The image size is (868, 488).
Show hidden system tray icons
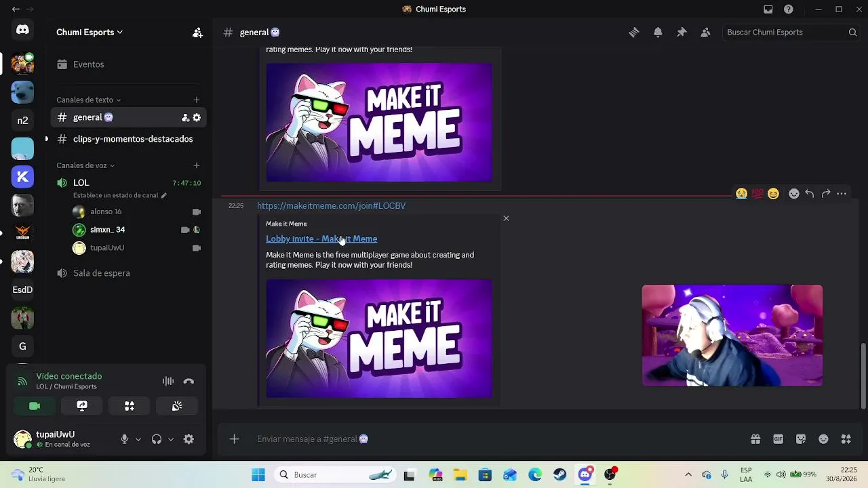coord(688,474)
